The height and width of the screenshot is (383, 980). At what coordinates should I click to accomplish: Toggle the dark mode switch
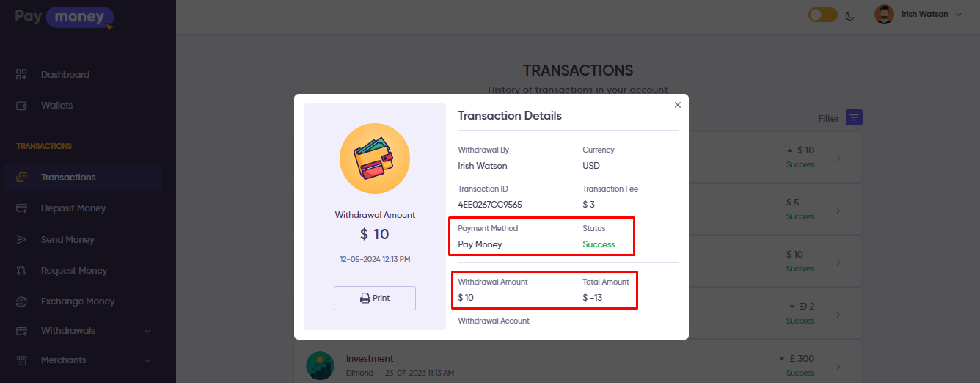822,15
